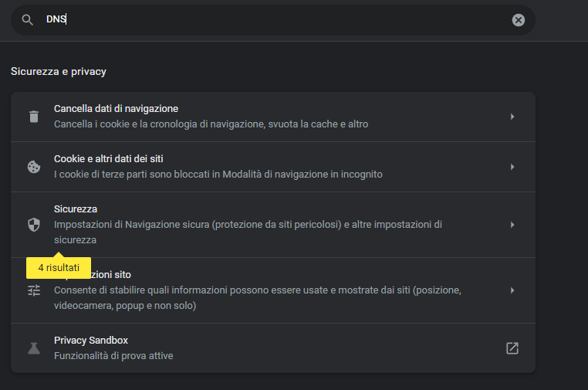Click the flask Privacy Sandbox icon
The image size is (588, 390).
click(33, 348)
